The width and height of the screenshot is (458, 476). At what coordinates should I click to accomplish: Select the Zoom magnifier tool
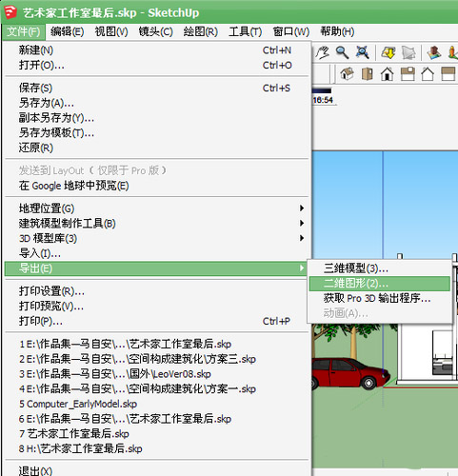[343, 52]
